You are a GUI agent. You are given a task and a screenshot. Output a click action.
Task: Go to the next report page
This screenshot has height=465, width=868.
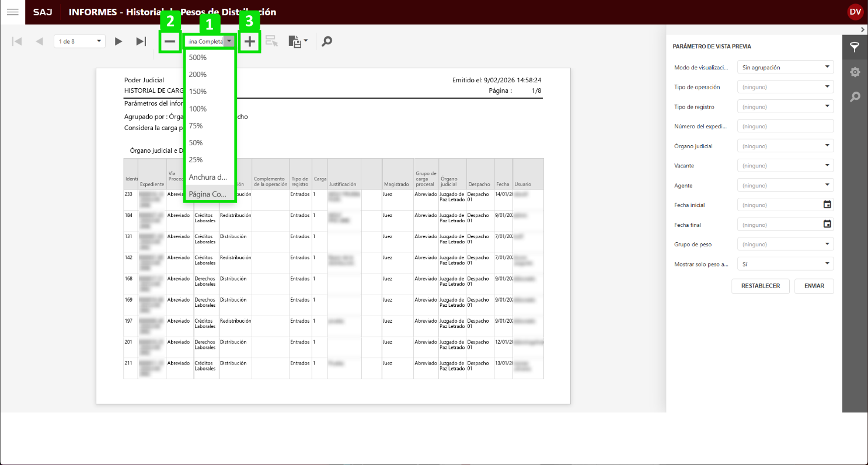[x=118, y=41]
